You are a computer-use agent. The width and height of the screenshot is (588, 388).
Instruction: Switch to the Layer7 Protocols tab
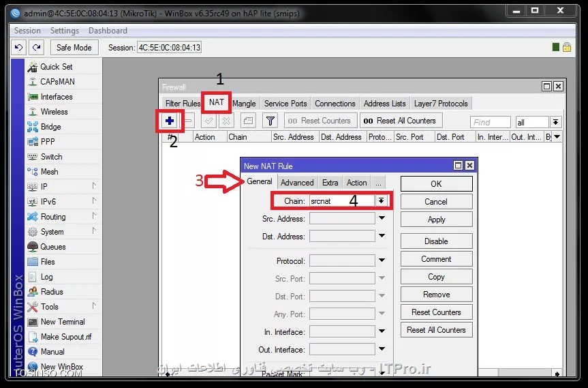pos(441,104)
